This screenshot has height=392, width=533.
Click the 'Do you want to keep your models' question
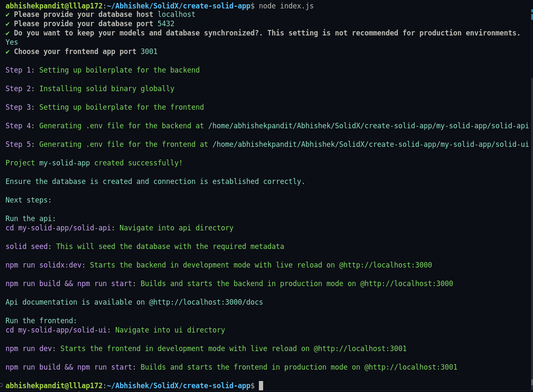(x=267, y=33)
